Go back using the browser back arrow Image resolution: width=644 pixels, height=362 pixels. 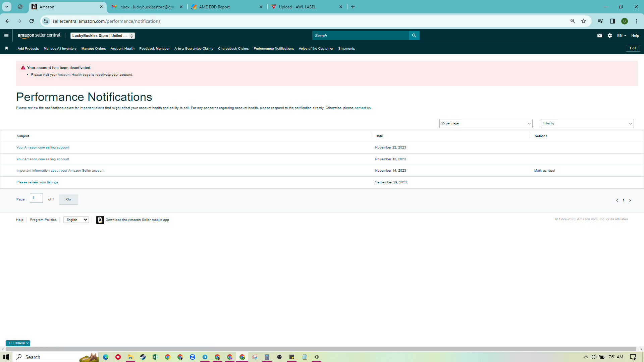[x=7, y=21]
